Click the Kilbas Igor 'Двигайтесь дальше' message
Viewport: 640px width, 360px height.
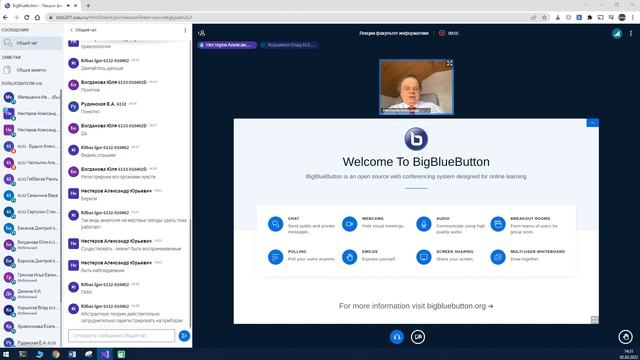click(x=102, y=68)
